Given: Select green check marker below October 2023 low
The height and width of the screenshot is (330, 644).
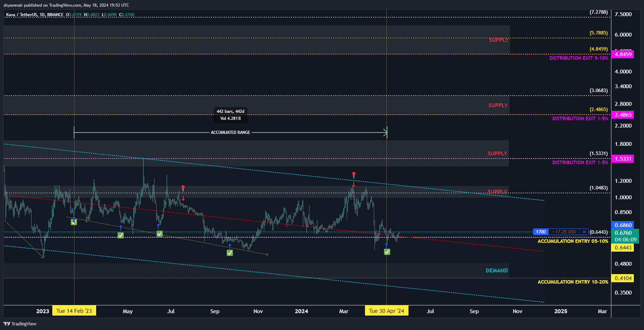Looking at the screenshot, I should pos(230,253).
